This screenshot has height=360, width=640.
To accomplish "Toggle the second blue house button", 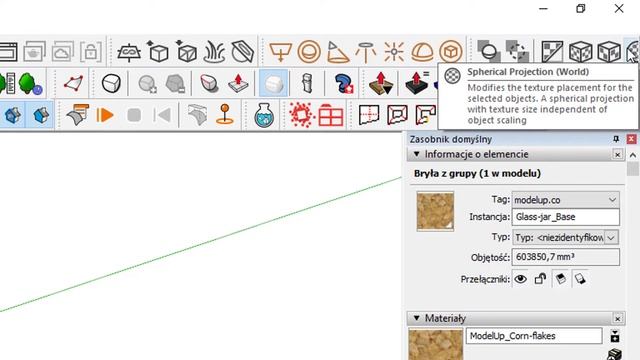I will point(40,115).
